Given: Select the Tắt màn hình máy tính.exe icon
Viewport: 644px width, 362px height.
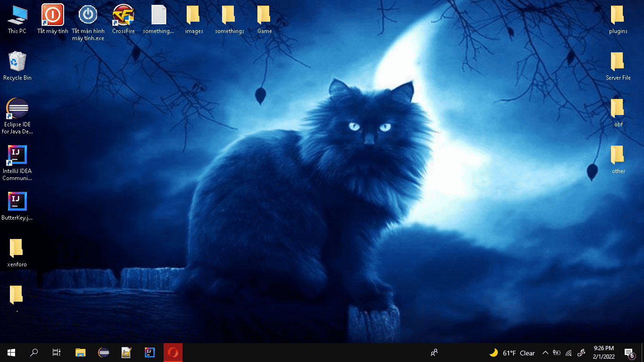Looking at the screenshot, I should tap(88, 22).
